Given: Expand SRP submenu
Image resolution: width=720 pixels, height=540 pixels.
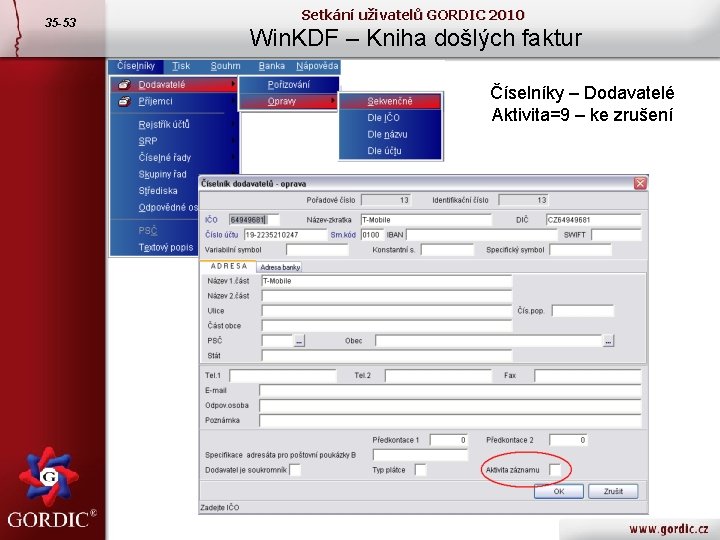Looking at the screenshot, I should point(174,141).
